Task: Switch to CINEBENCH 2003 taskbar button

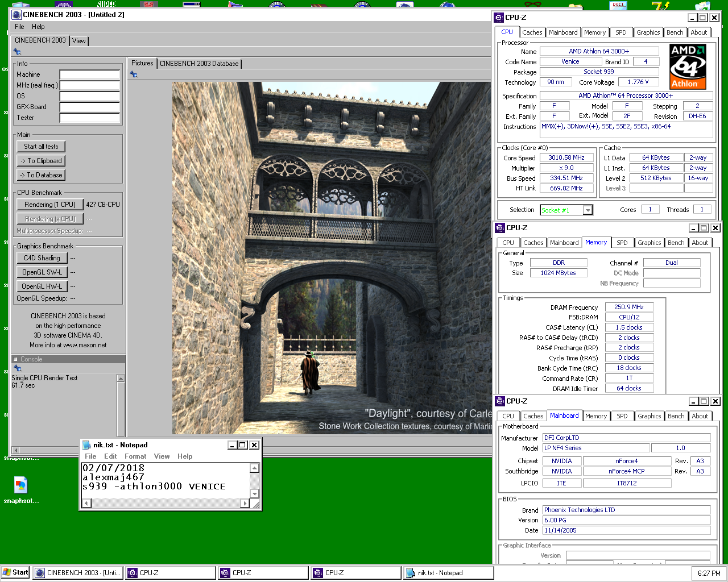Action: (78, 573)
